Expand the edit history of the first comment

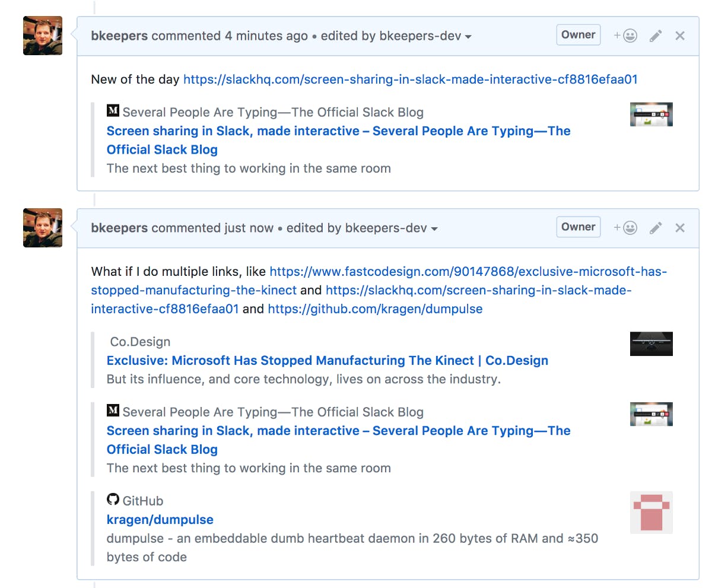point(469,36)
